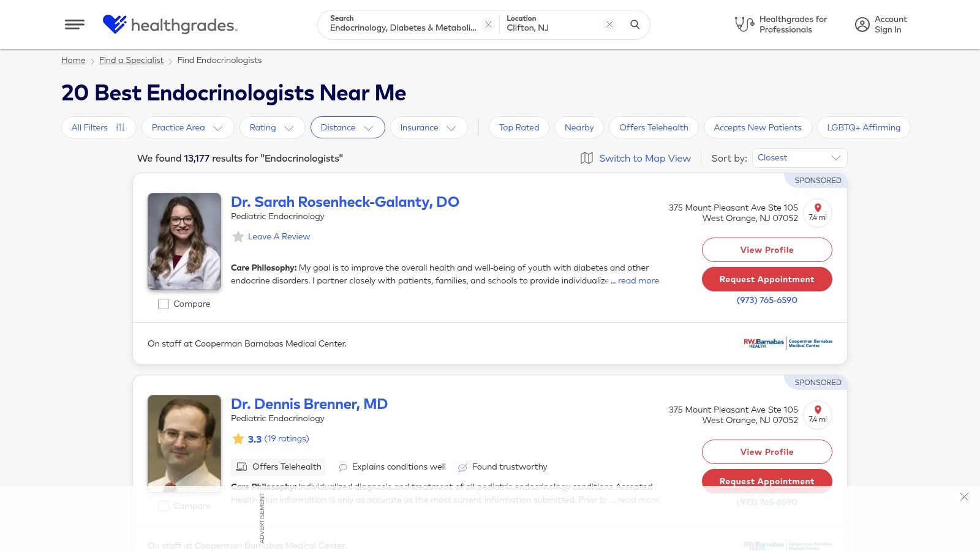The image size is (980, 551).
Task: Open Account Sign In
Action: pyautogui.click(x=881, y=24)
